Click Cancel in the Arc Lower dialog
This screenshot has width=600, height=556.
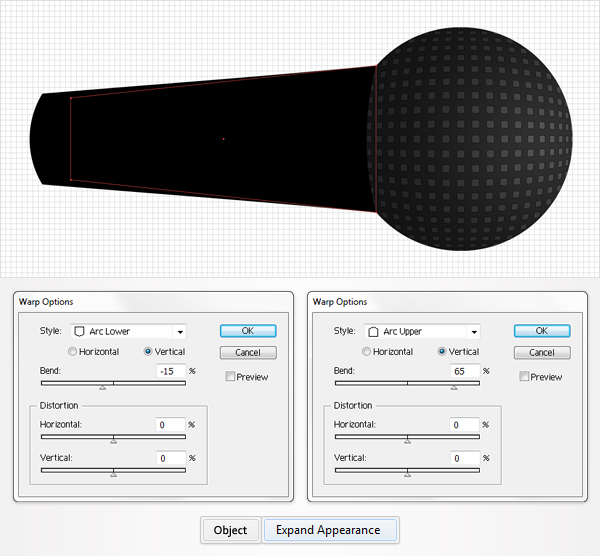(248, 352)
